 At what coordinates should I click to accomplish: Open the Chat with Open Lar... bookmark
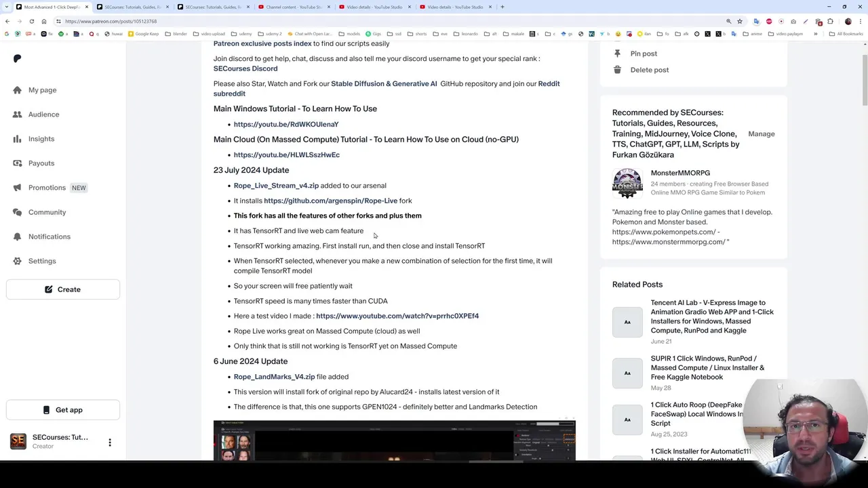point(309,33)
